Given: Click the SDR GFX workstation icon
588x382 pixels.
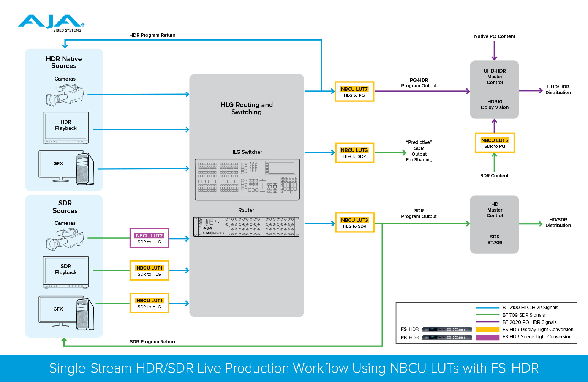Looking at the screenshot, I should [66, 313].
